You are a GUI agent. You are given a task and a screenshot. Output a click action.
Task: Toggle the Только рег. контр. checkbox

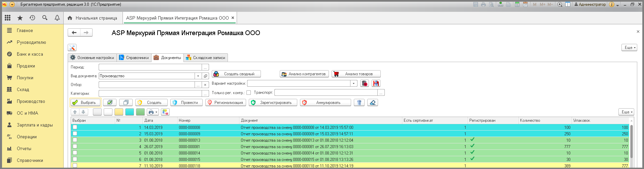click(x=248, y=92)
